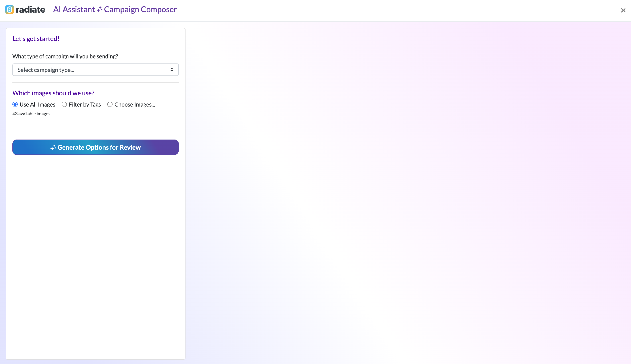631x364 pixels.
Task: Click the 43 available images text
Action: [31, 114]
